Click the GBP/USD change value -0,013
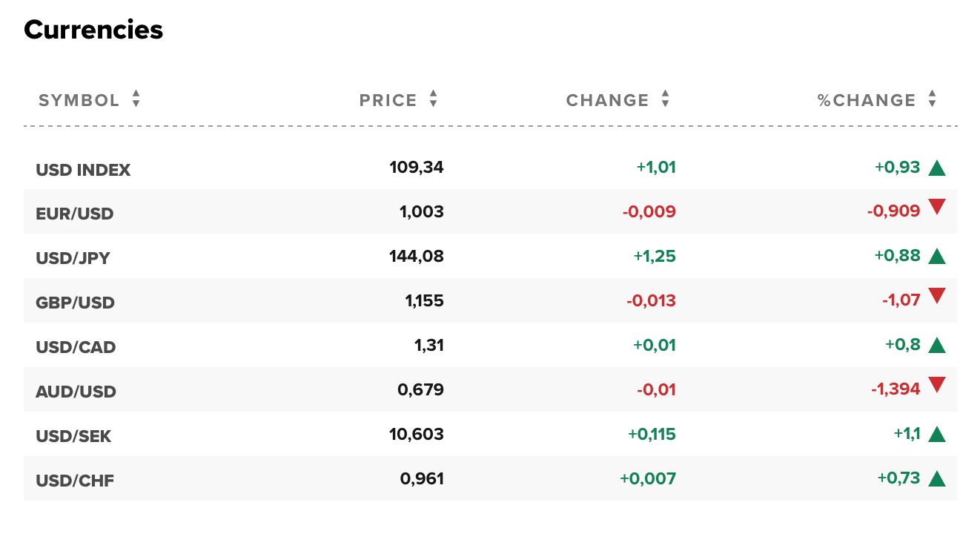The width and height of the screenshot is (980, 534). pyautogui.click(x=651, y=301)
